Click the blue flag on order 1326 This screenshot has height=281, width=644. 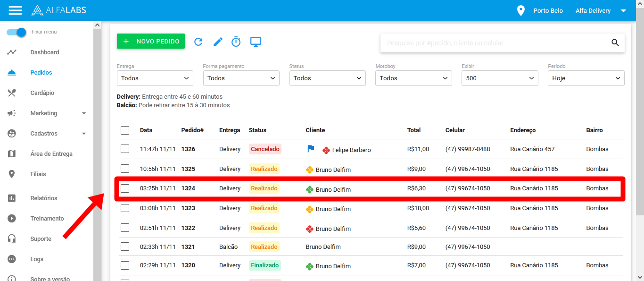311,149
